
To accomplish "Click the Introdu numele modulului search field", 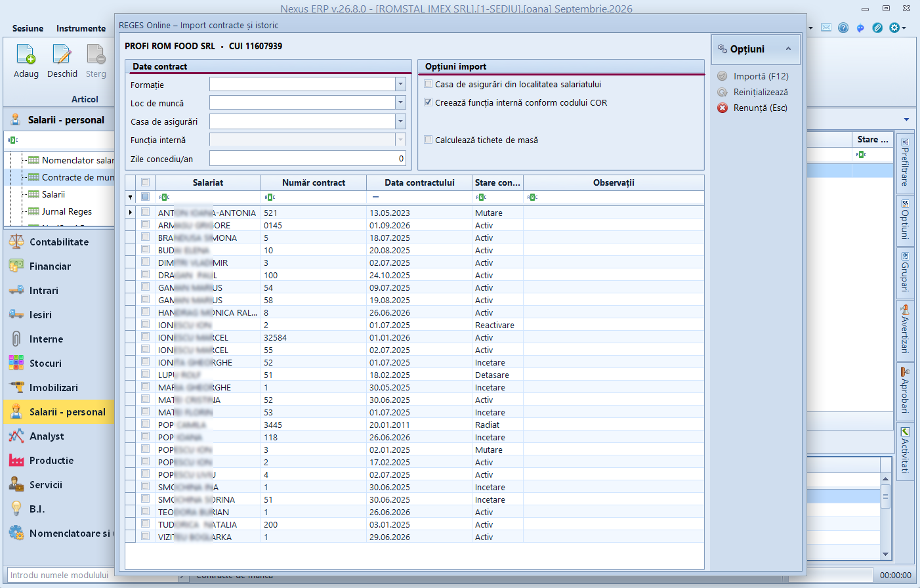I will [92, 575].
